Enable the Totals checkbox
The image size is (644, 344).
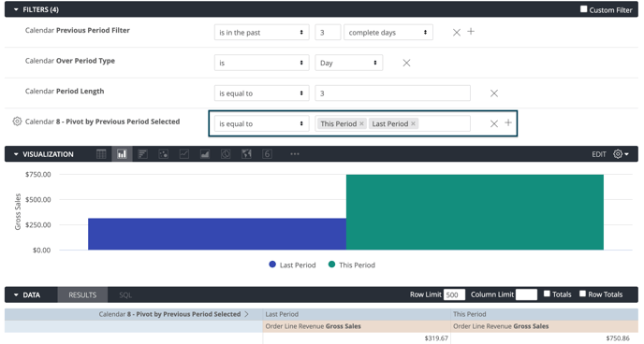click(x=547, y=294)
